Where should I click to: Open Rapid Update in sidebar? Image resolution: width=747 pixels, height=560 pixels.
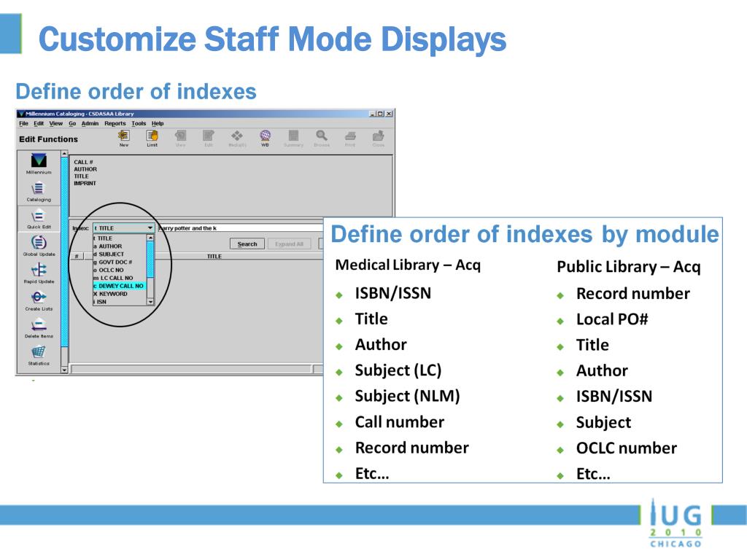[39, 274]
